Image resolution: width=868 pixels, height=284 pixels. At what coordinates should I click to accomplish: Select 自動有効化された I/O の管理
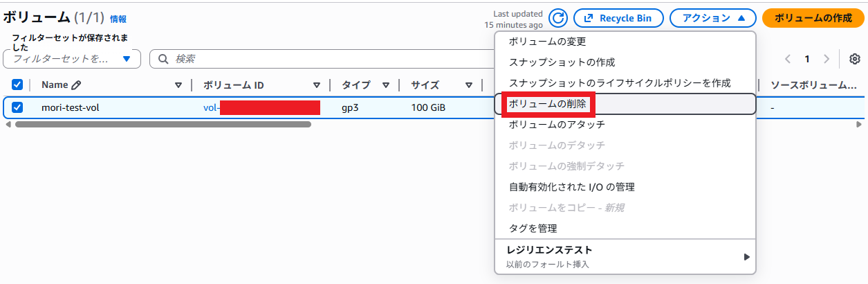point(625,187)
